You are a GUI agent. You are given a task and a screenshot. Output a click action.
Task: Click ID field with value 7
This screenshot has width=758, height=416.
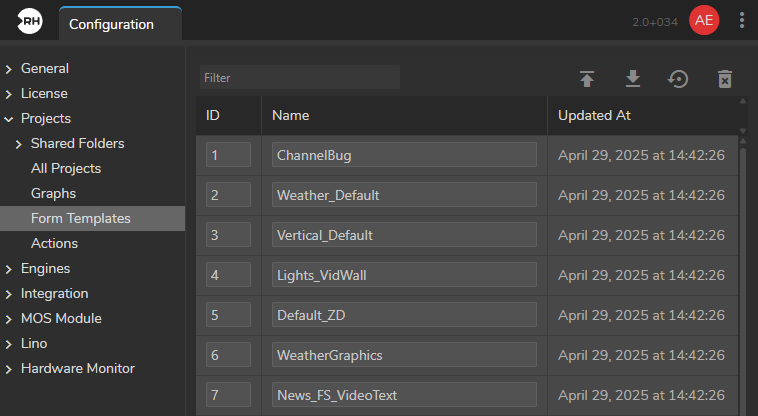(x=228, y=395)
